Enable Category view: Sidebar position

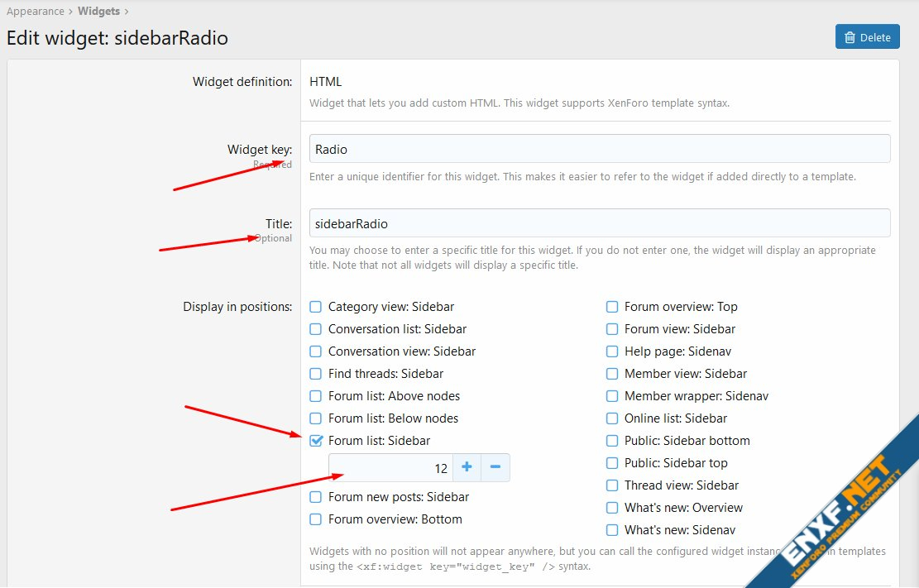click(316, 307)
